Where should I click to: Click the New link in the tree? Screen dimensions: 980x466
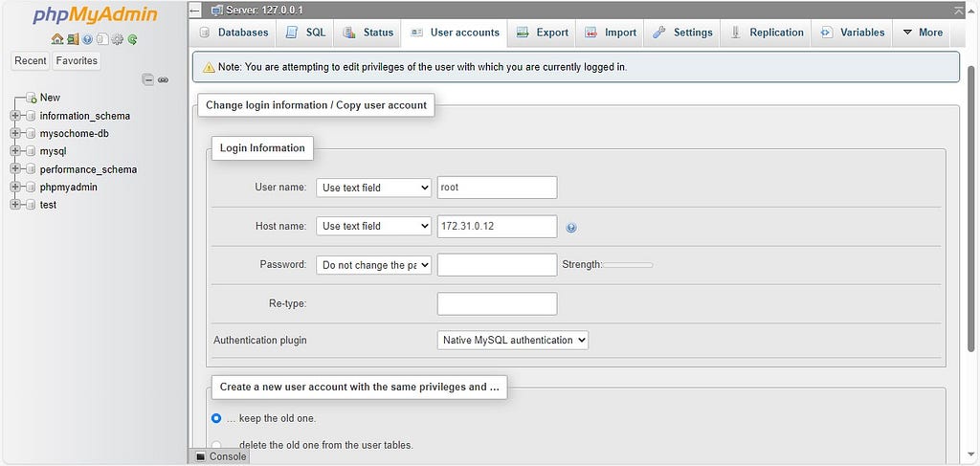click(50, 98)
